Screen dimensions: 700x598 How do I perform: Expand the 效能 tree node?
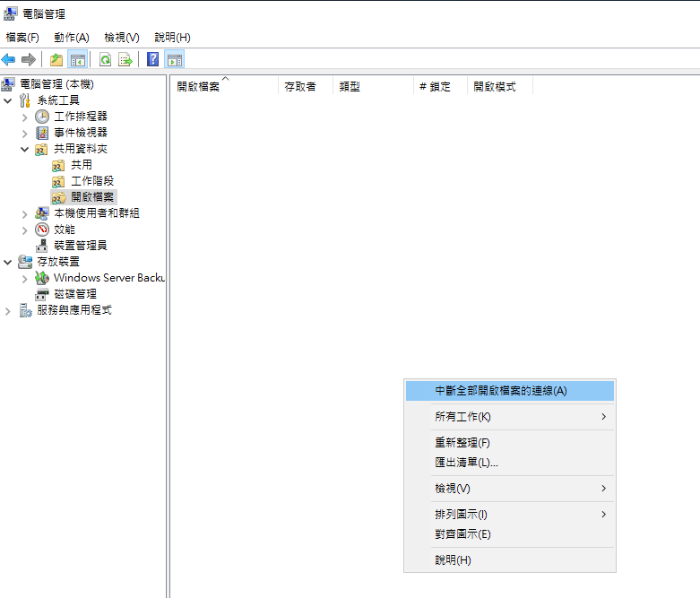24,230
